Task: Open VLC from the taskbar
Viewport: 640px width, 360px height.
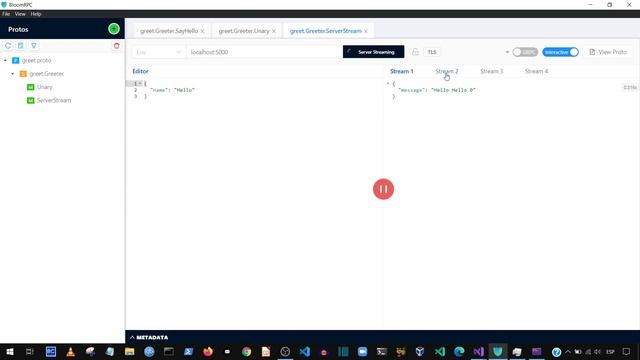Action: tap(70, 351)
